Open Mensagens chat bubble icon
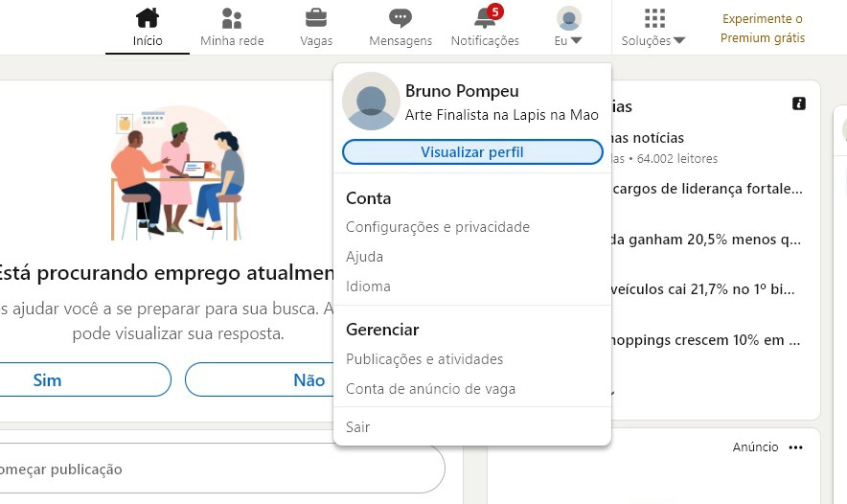The height and width of the screenshot is (504, 847). click(401, 18)
